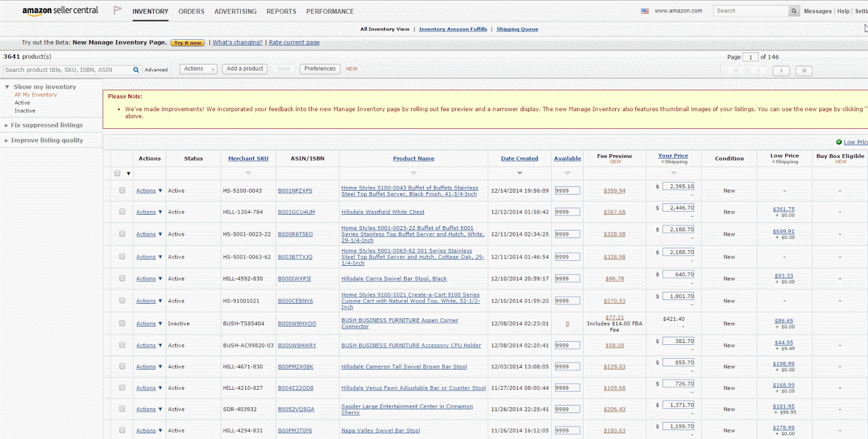Check the box for the HS-5100-0043 row
Viewport: 868px width, 439px height.
(122, 190)
